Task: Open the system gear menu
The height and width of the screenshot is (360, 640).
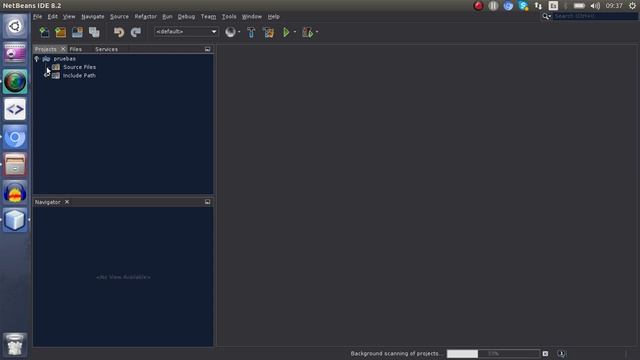Action: pos(632,6)
